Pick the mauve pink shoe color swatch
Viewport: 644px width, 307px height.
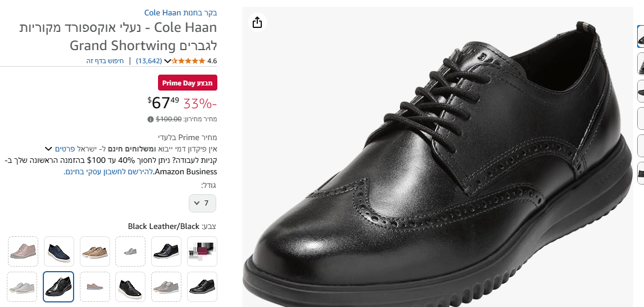click(23, 251)
